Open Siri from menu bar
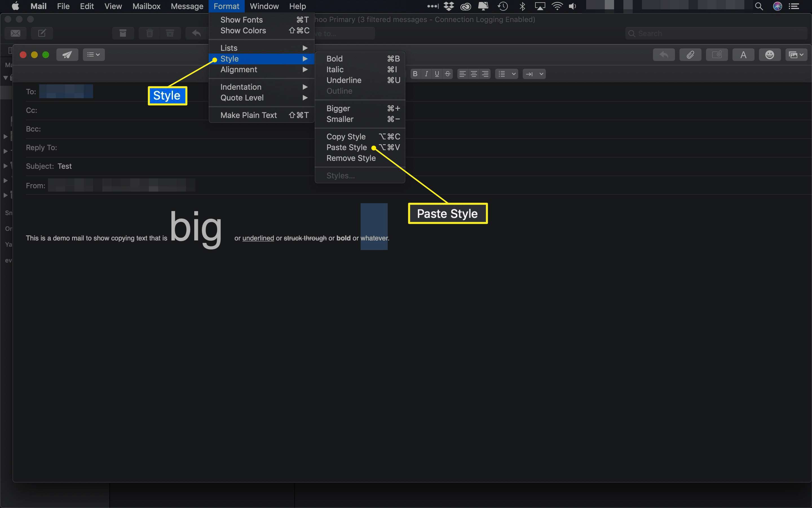The height and width of the screenshot is (508, 812). 777,6
